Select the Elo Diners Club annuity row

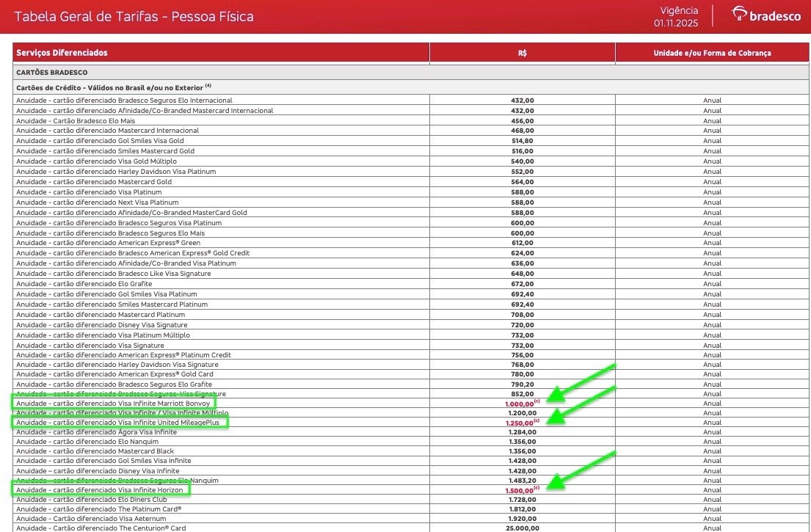(x=91, y=500)
